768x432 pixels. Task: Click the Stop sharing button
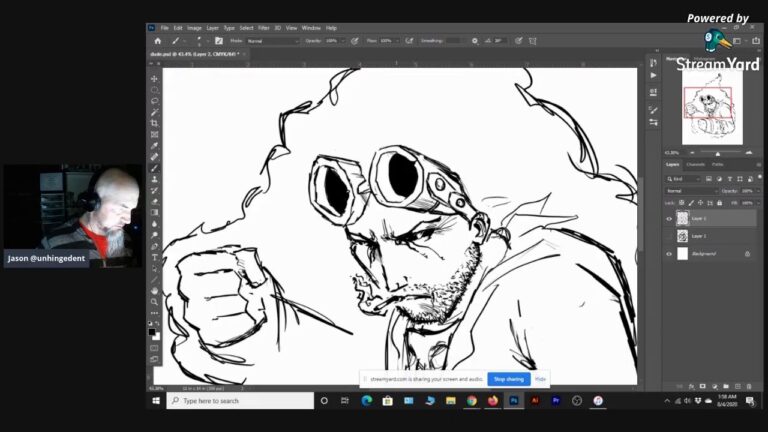click(508, 379)
